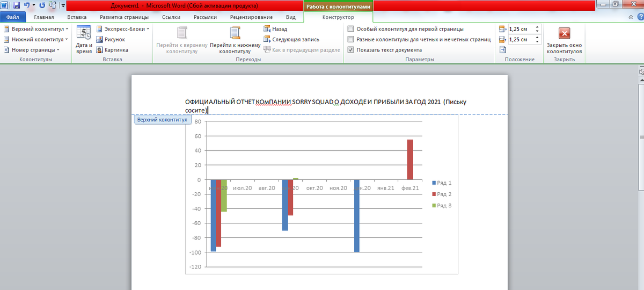Open Customize Quick Access Toolbar dropdown

pos(63,5)
